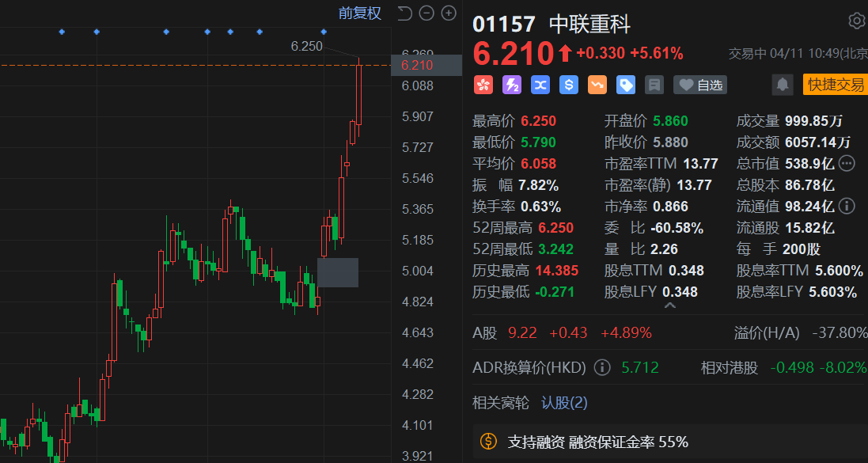Click the purple lightning Level 2 icon

pyautogui.click(x=512, y=85)
